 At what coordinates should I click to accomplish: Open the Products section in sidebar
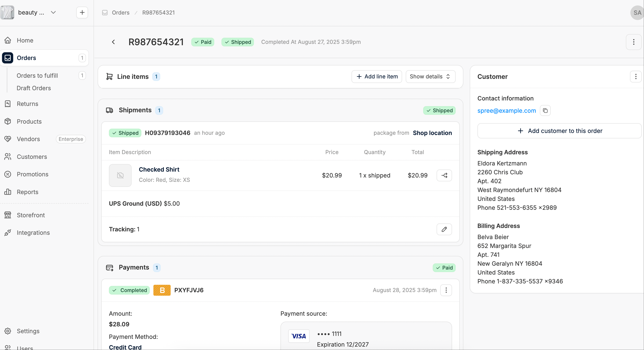[29, 121]
